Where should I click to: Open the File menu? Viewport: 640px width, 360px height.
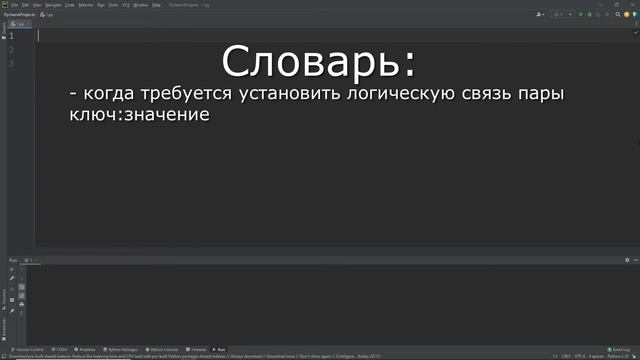coord(15,5)
